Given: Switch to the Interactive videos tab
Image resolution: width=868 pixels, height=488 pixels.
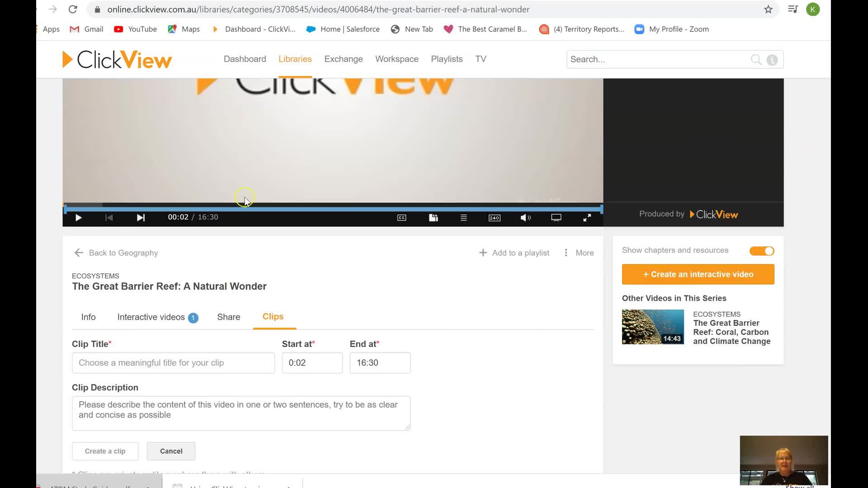Looking at the screenshot, I should (157, 317).
